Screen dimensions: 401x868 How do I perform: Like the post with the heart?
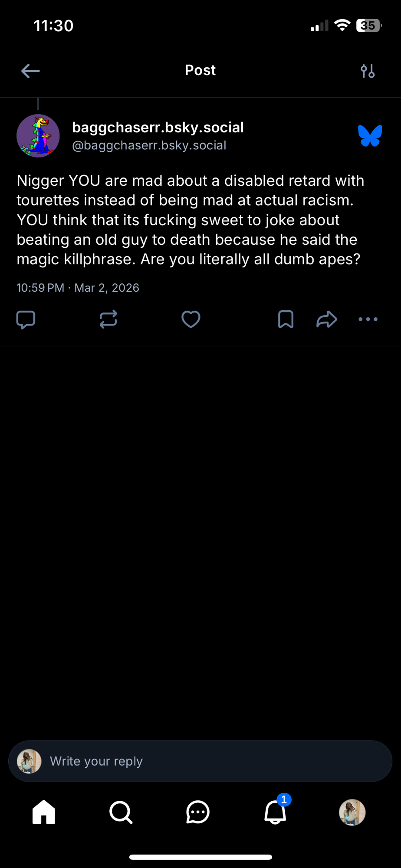pyautogui.click(x=191, y=319)
